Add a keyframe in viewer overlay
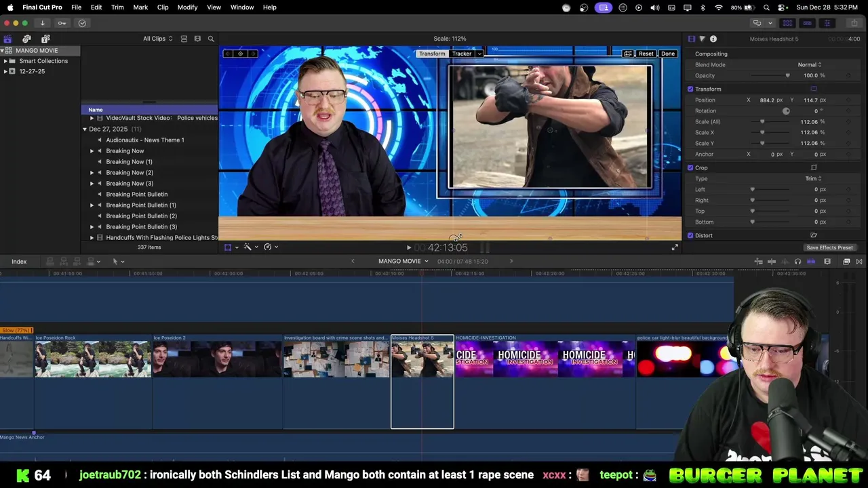Image resolution: width=868 pixels, height=488 pixels. tap(240, 54)
